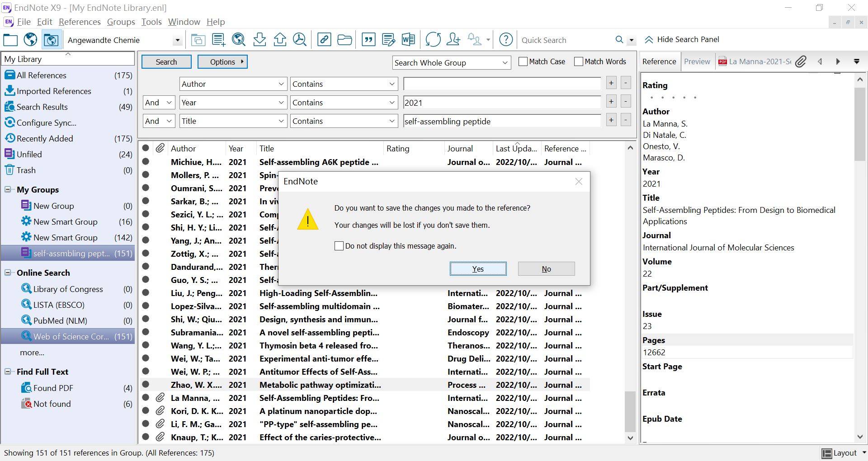
Task: Click Insert Citation quotation mark icon
Action: click(x=368, y=40)
